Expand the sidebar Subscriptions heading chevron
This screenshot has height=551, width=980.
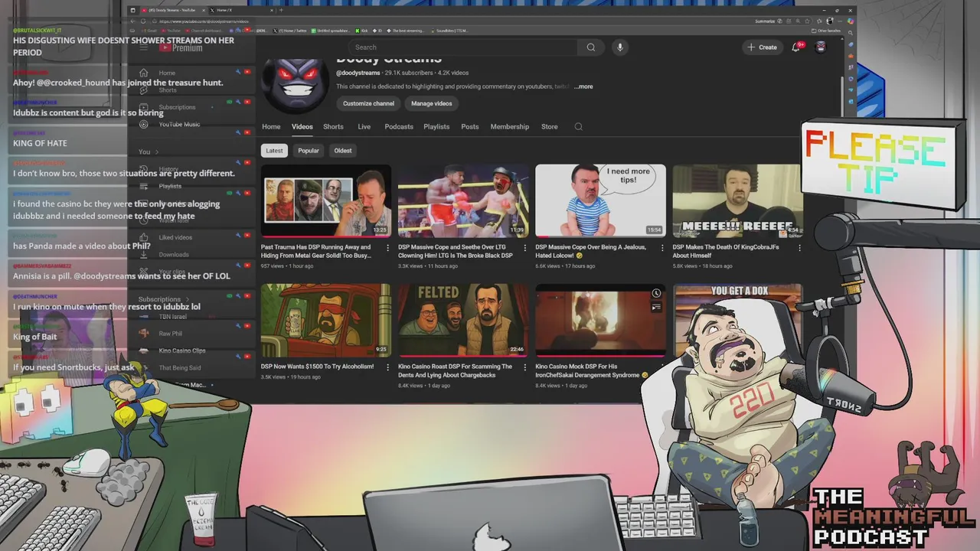186,299
